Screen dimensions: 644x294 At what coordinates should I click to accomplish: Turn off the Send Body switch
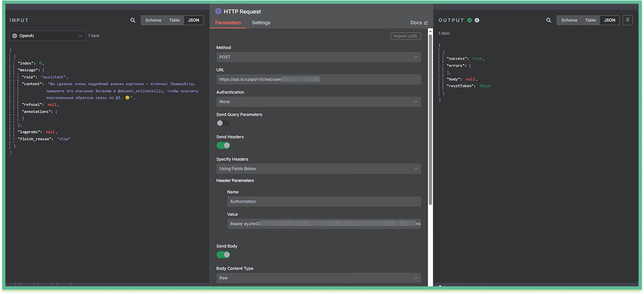[x=223, y=254]
